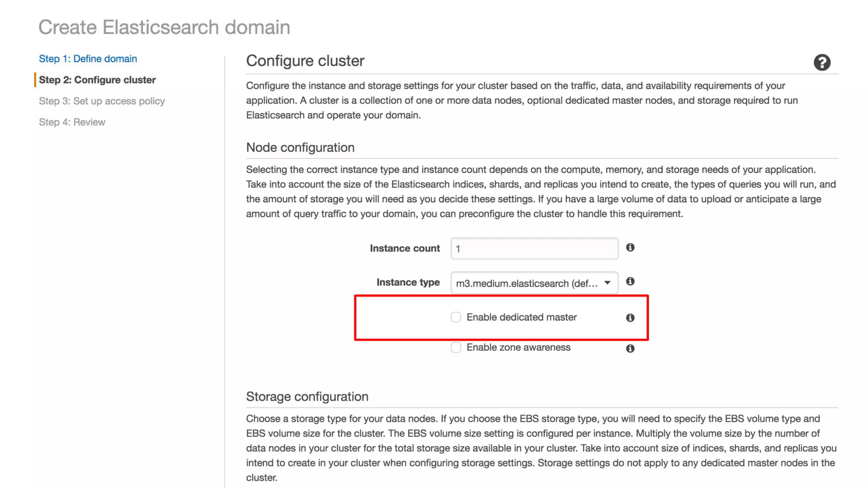Click the Enable zone awareness label
The width and height of the screenshot is (868, 488).
tap(518, 347)
